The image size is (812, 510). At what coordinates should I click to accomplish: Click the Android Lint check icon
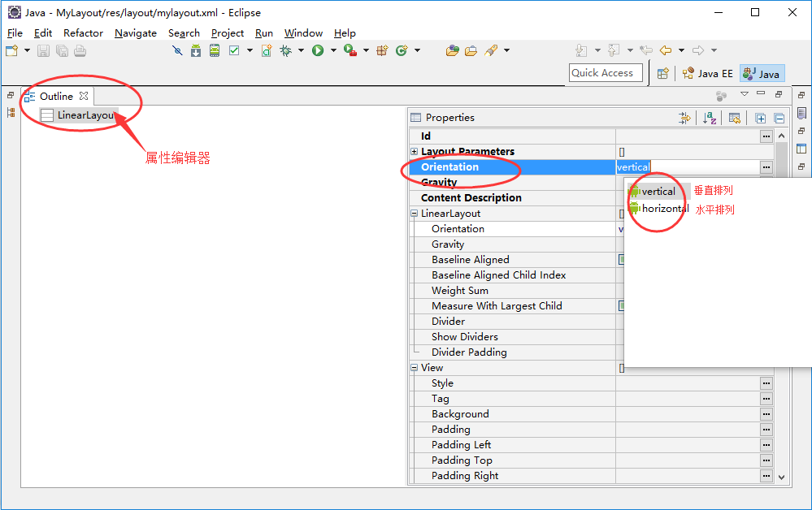(234, 50)
